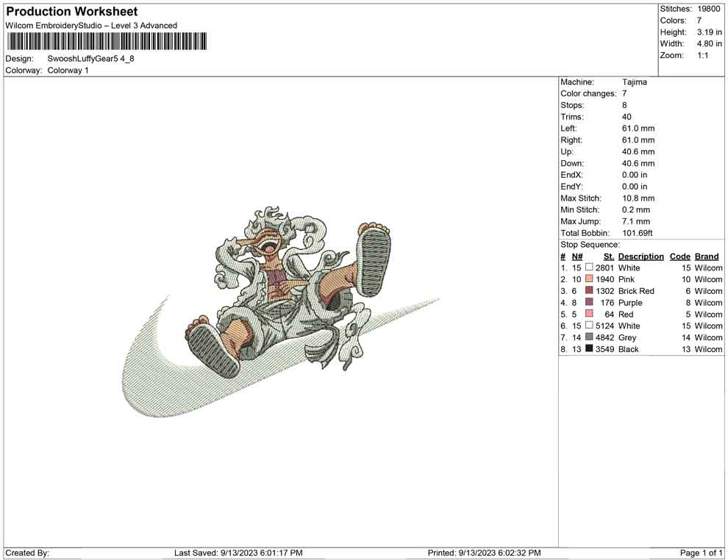Click the 'Grey' description text
This screenshot has height=560, width=728.
pyautogui.click(x=627, y=337)
